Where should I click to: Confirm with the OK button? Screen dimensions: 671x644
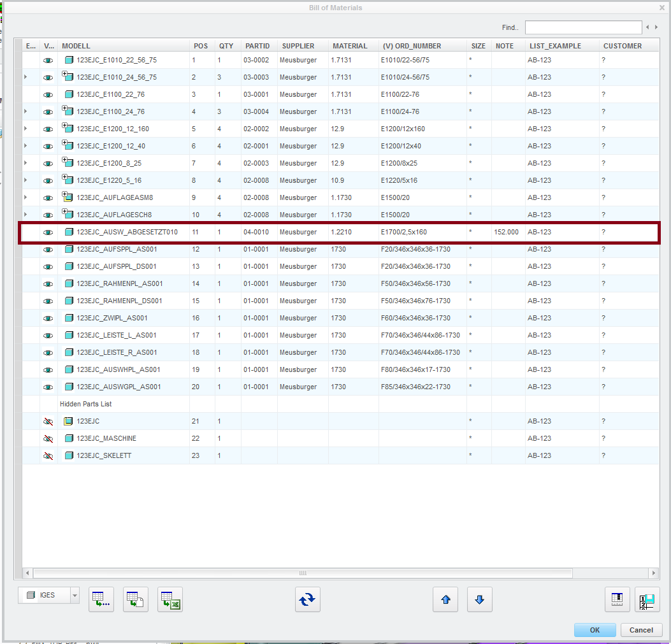(x=595, y=630)
